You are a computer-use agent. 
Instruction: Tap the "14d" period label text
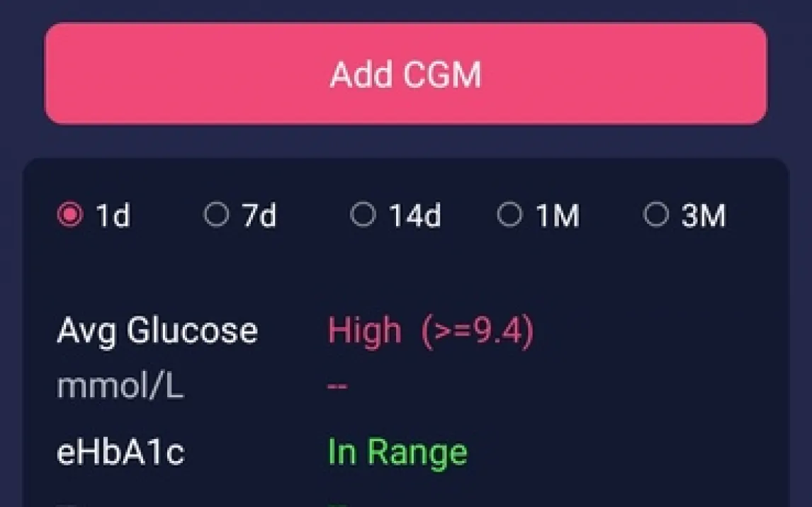[x=415, y=216]
